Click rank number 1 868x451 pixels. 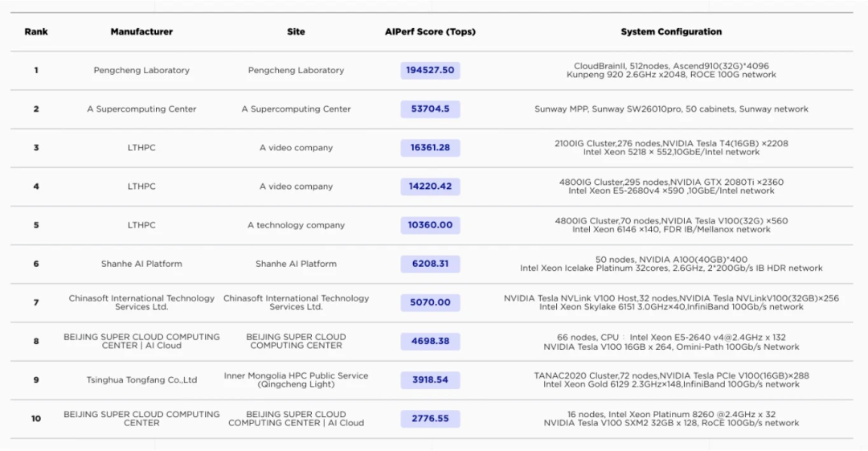(36, 71)
